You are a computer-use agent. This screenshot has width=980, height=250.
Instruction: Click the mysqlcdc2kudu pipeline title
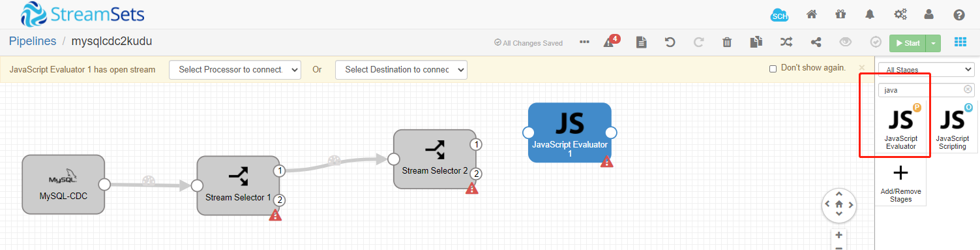point(112,41)
